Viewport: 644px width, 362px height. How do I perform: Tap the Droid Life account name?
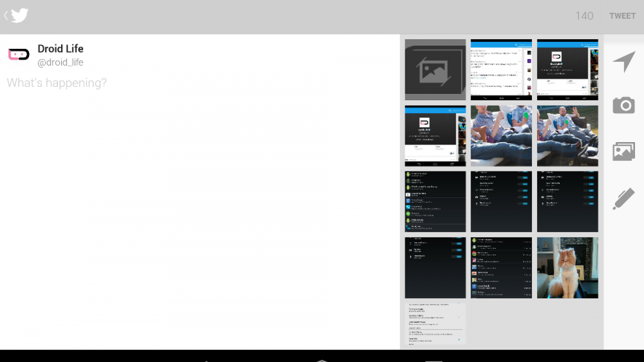click(x=60, y=49)
